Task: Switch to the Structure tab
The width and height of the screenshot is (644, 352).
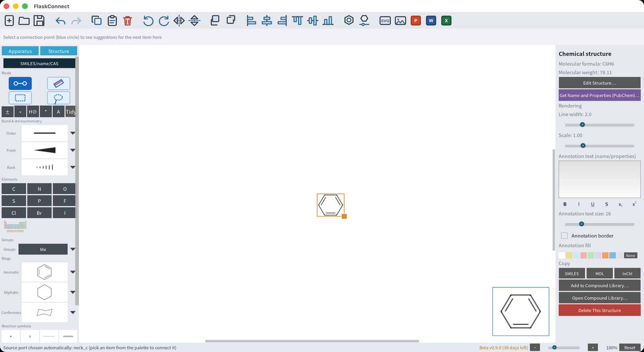Action: pyautogui.click(x=59, y=51)
